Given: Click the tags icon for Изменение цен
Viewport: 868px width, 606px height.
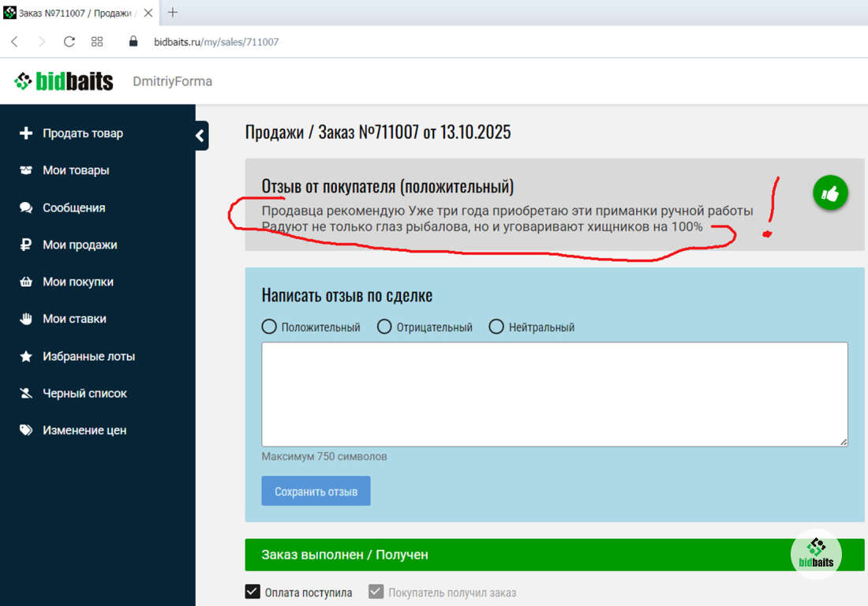Looking at the screenshot, I should (26, 430).
